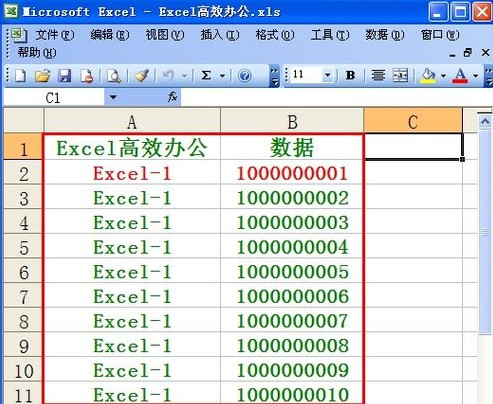Expand the Font Color palette dropdown arrow
The height and width of the screenshot is (404, 493).
click(x=476, y=76)
